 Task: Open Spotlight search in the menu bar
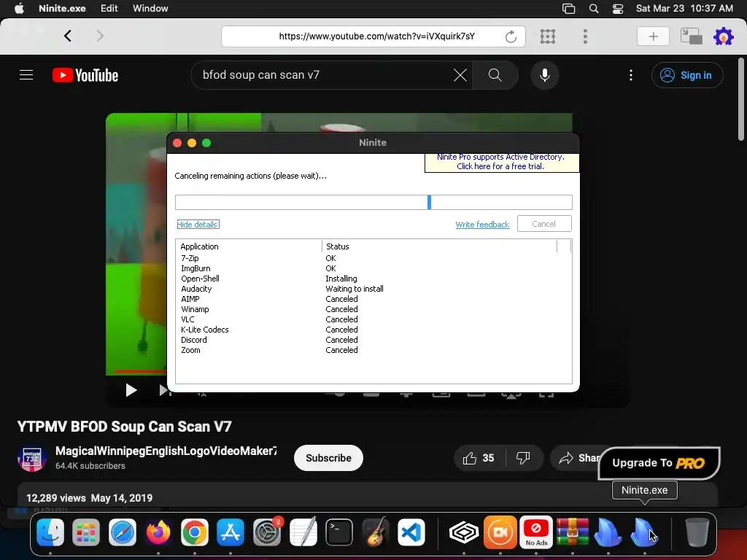click(x=594, y=9)
